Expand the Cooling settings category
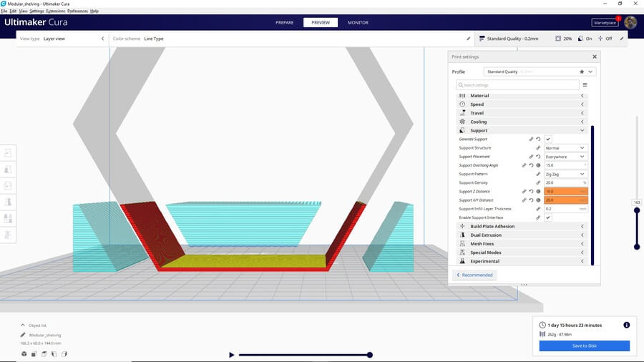Screen dimensions: 644x362 click(522, 122)
